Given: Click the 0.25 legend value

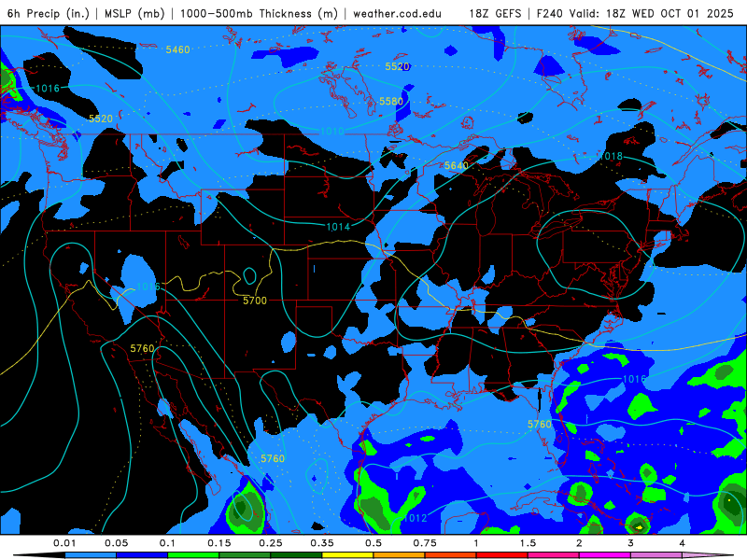Looking at the screenshot, I should (x=271, y=543).
